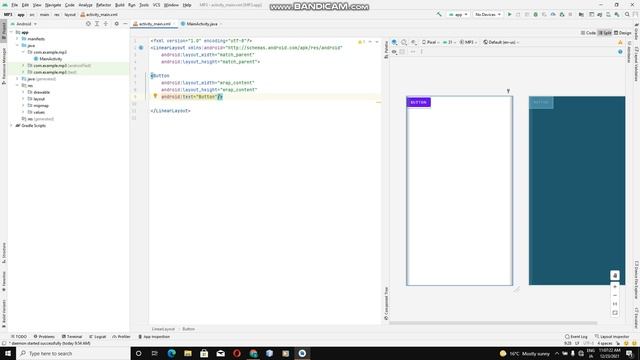Open the Build menu

120,5
